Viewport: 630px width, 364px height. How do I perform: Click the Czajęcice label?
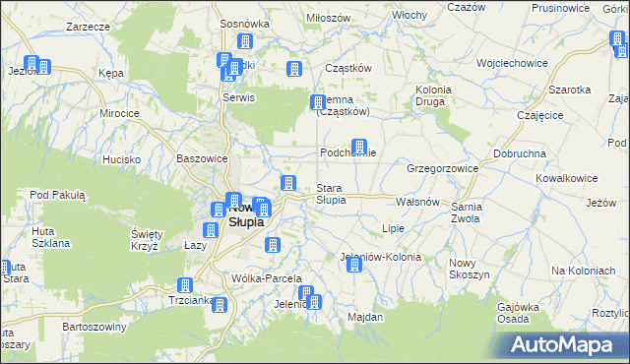540,115
